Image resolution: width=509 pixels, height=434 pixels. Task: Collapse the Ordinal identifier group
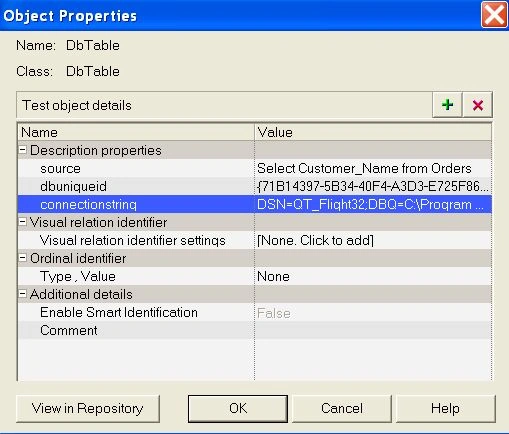[22, 258]
